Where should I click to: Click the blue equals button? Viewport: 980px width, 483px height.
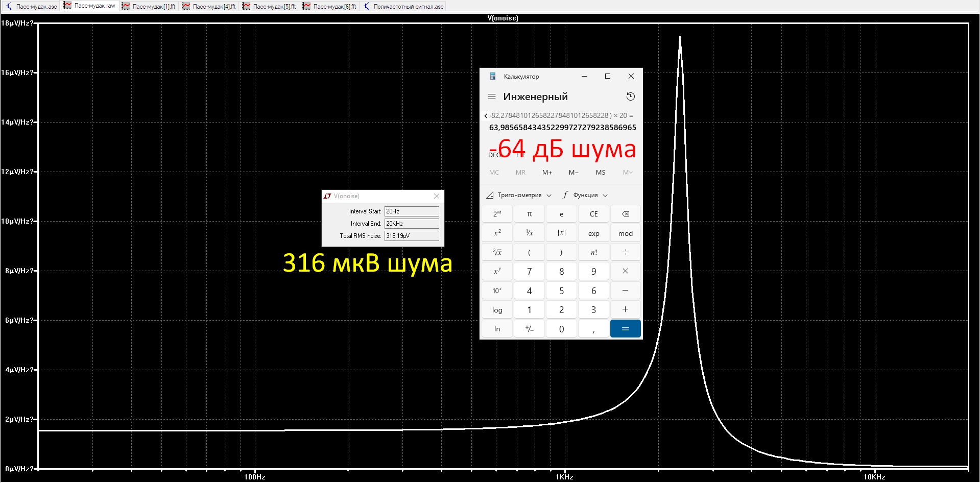(x=626, y=329)
